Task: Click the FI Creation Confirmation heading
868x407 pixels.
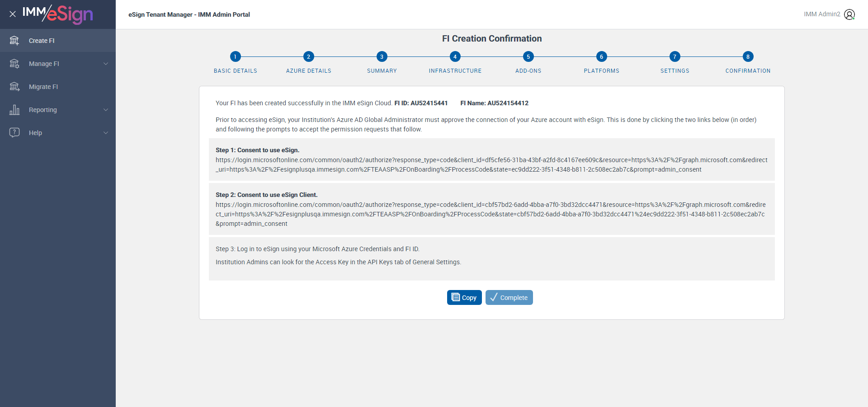Action: click(492, 38)
